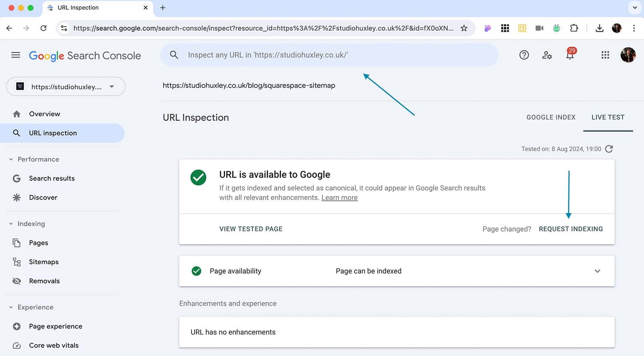This screenshot has width=644, height=356.
Task: Click the Inspect any URL search field
Action: (x=329, y=55)
